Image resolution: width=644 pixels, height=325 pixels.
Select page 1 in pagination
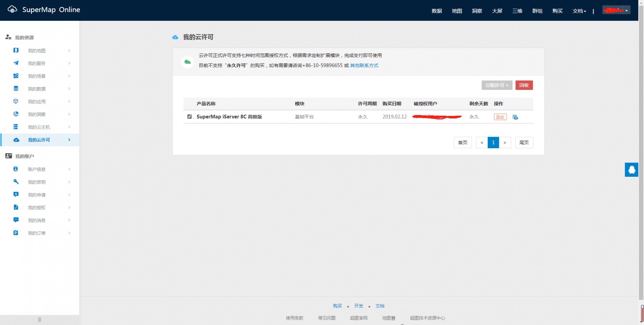point(493,142)
